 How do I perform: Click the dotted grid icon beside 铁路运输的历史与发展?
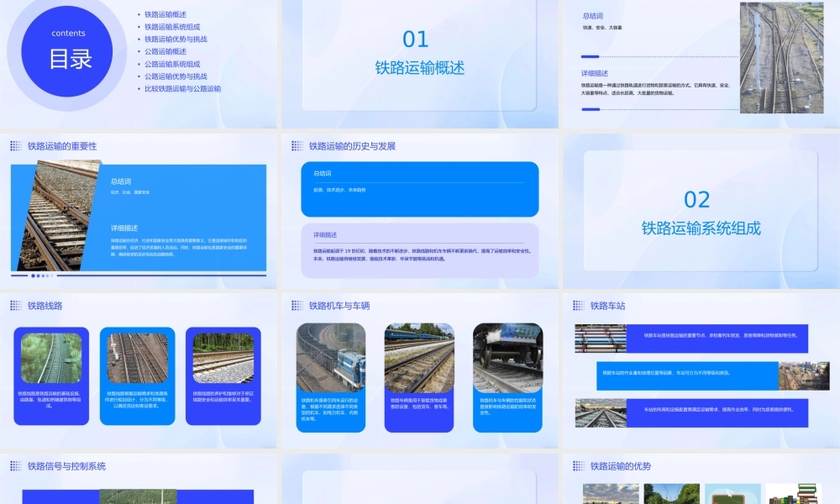[x=297, y=146]
